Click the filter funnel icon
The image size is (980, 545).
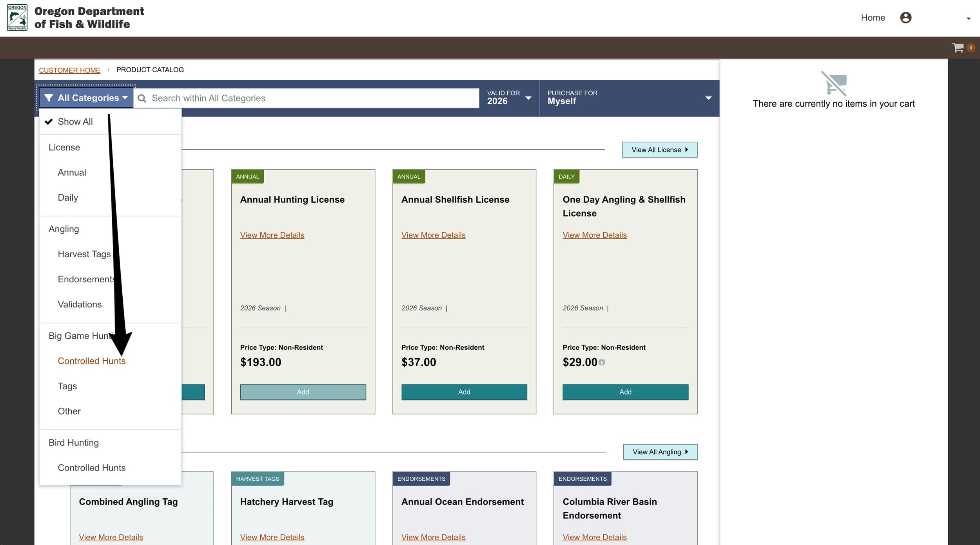49,98
